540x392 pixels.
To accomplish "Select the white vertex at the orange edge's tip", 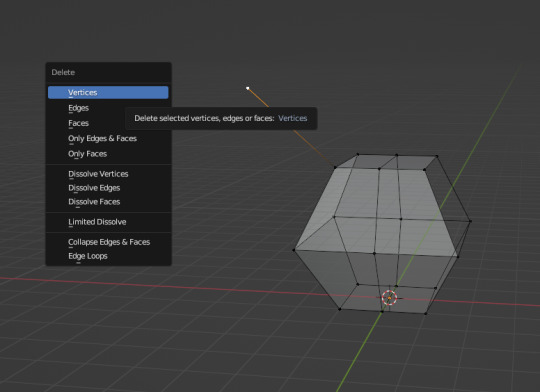I will pyautogui.click(x=248, y=88).
